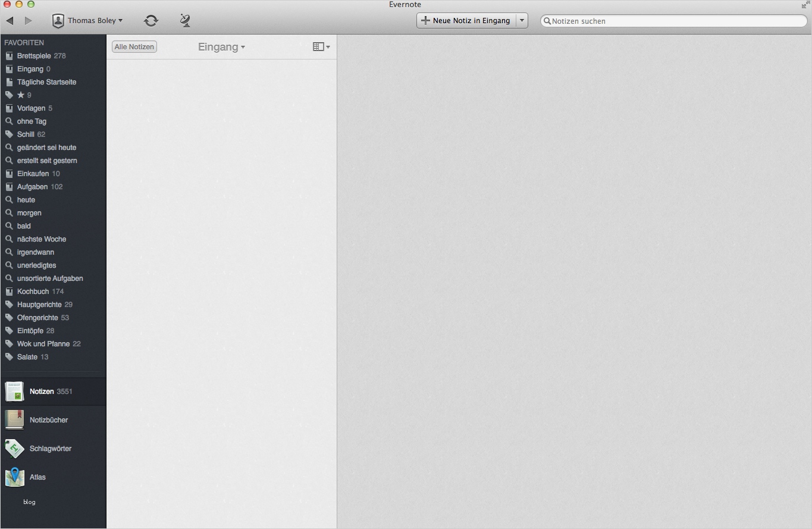Screen dimensions: 812x529
Task: Open the Eingang notebook title dropdown
Action: pyautogui.click(x=221, y=47)
